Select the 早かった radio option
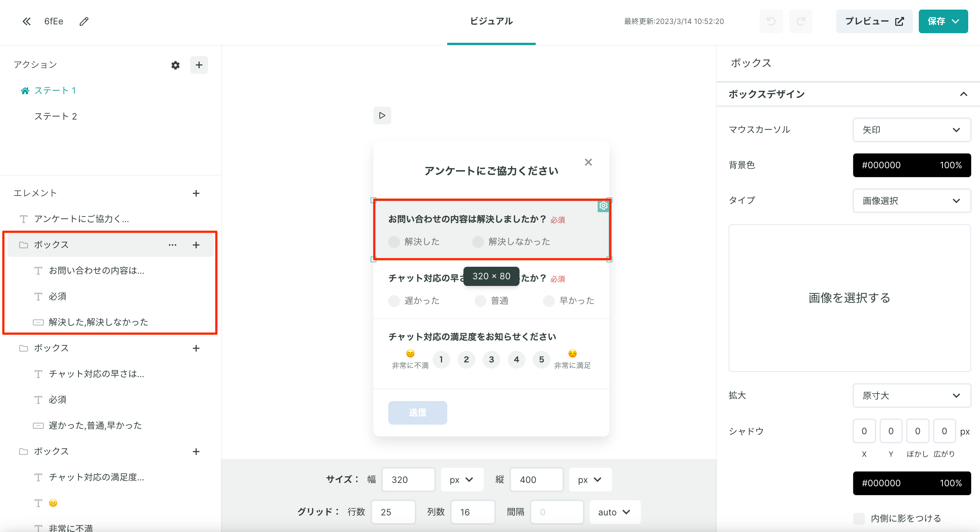Viewport: 980px width, 532px height. click(549, 301)
